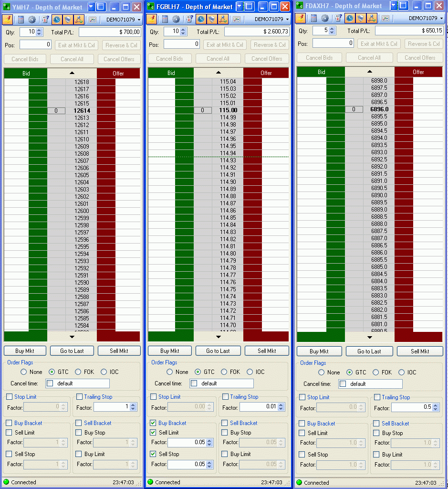Toggle clock icon in YMH7 window toolbar
This screenshot has height=489, width=448.
tap(57, 20)
